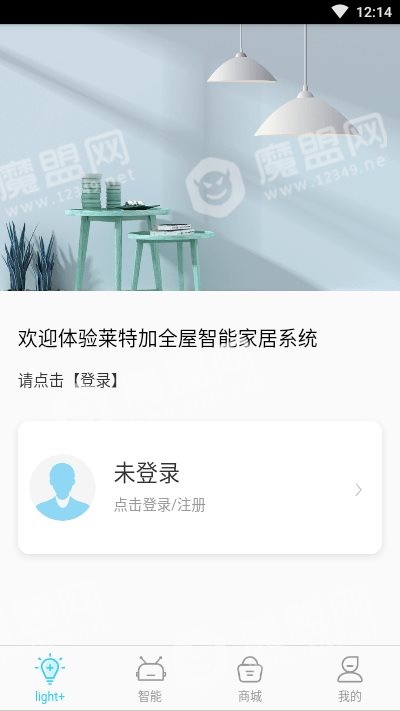This screenshot has height=711, width=400.
Task: Switch to the 智能 tab label
Action: [150, 696]
